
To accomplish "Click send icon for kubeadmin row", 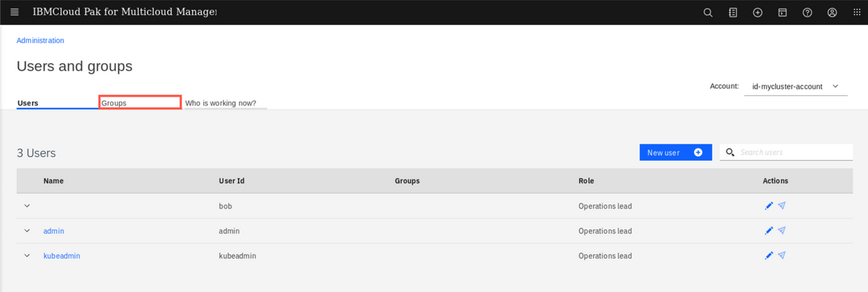I will tap(781, 256).
